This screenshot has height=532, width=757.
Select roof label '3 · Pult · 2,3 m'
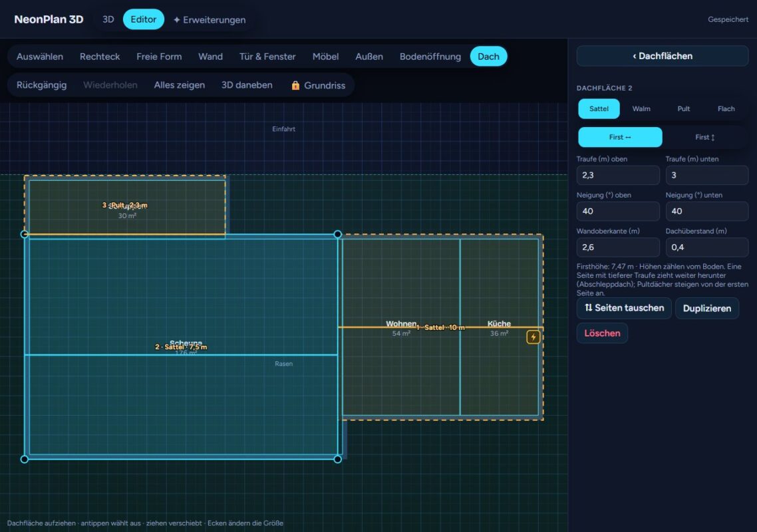point(124,205)
